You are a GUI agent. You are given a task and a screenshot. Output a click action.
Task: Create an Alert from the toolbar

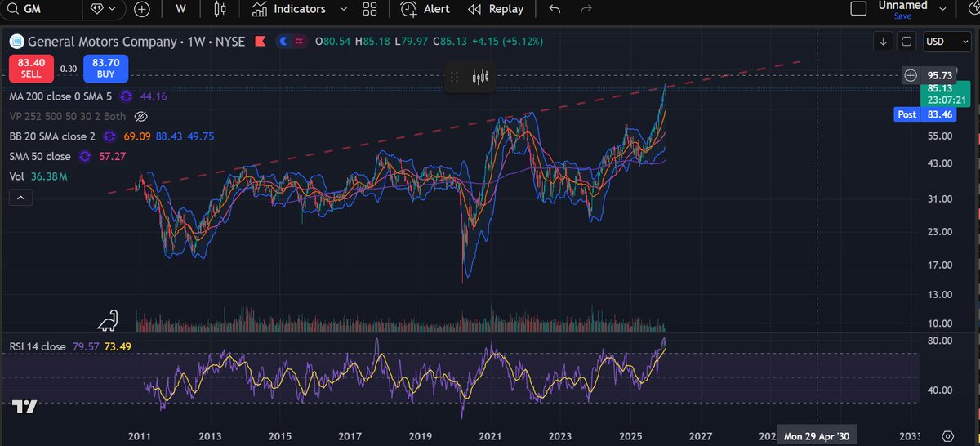[x=425, y=9]
